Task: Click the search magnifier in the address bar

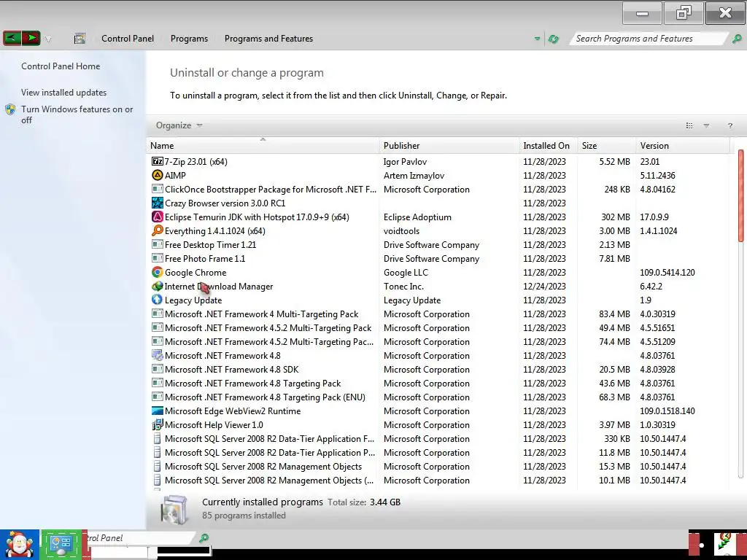Action: (737, 39)
